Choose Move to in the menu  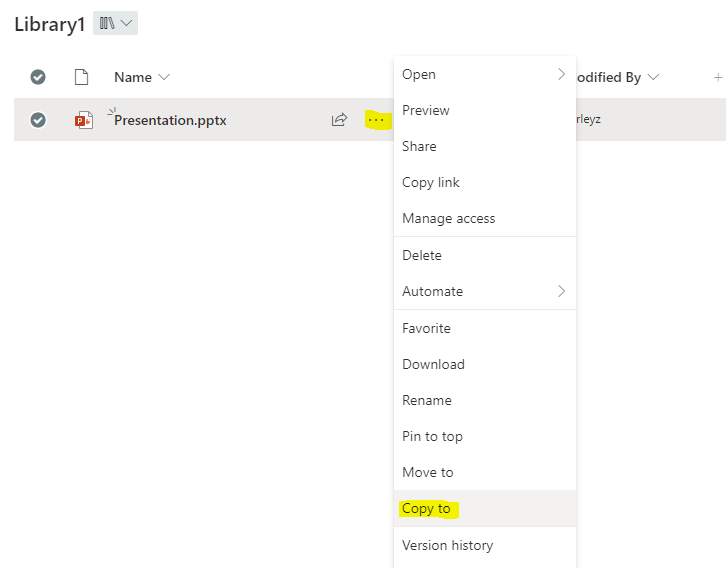tap(427, 472)
